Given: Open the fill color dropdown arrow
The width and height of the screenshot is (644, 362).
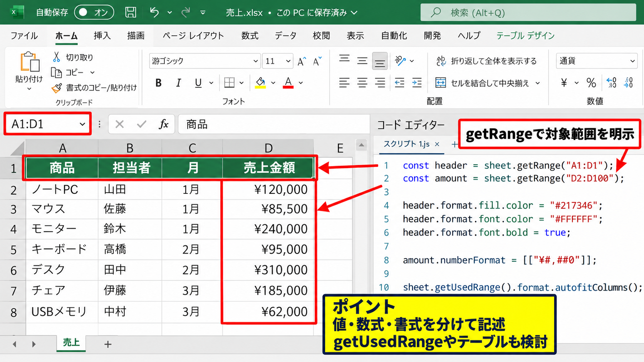Looking at the screenshot, I should click(273, 83).
